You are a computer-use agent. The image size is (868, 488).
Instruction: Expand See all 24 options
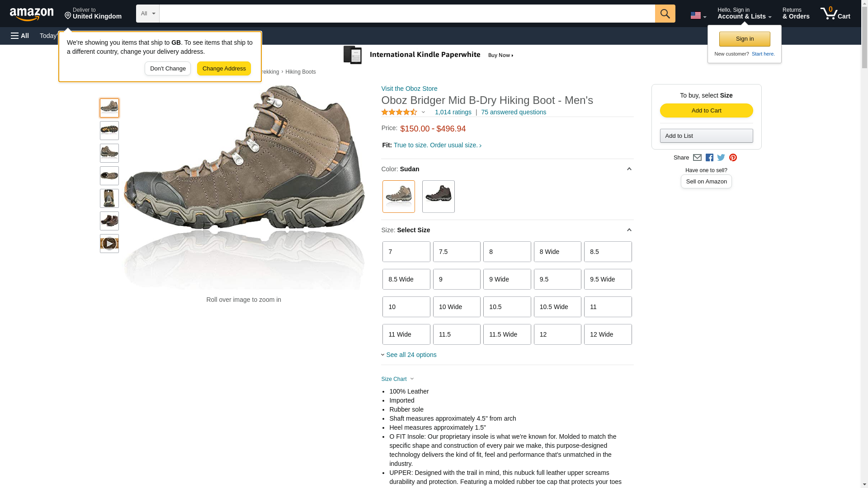point(410,355)
